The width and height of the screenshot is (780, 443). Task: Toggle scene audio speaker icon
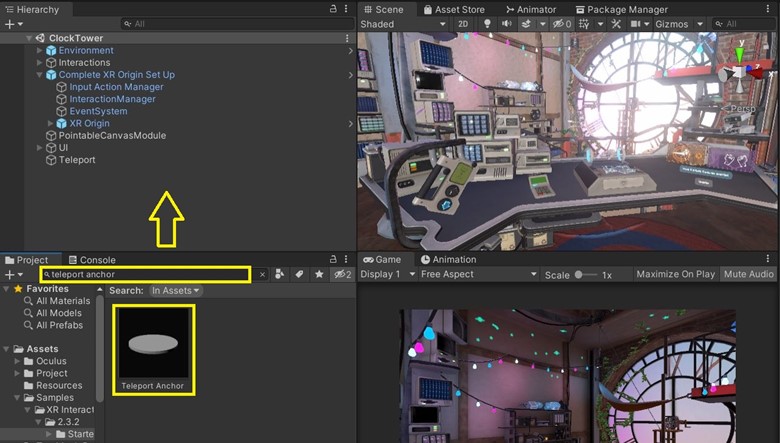coord(506,24)
